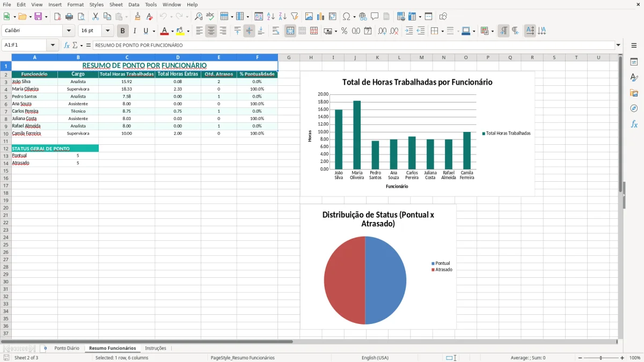This screenshot has height=362, width=644.
Task: Click the Increase Indent icon
Action: pos(409,31)
